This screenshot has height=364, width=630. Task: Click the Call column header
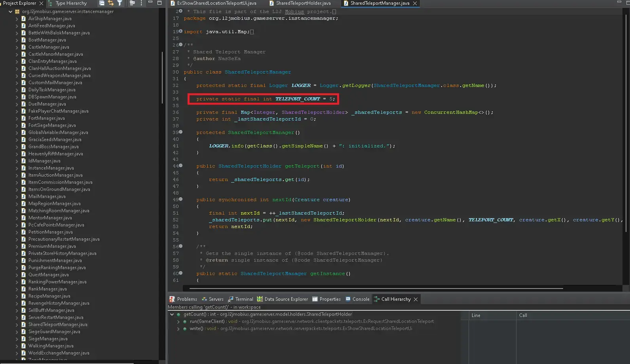(573, 315)
